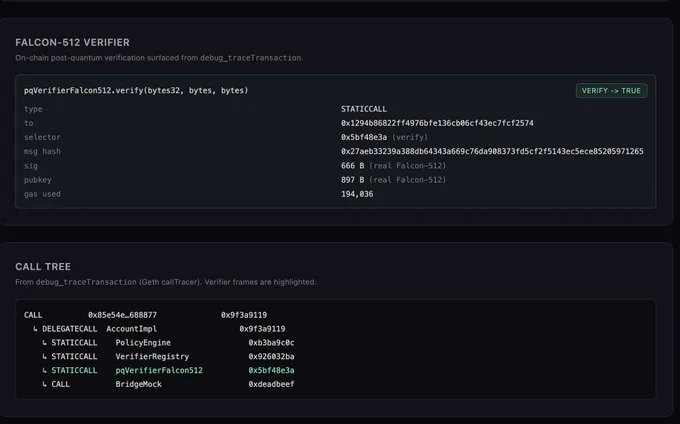
Task: Click the 897 B pubkey value
Action: click(x=352, y=179)
